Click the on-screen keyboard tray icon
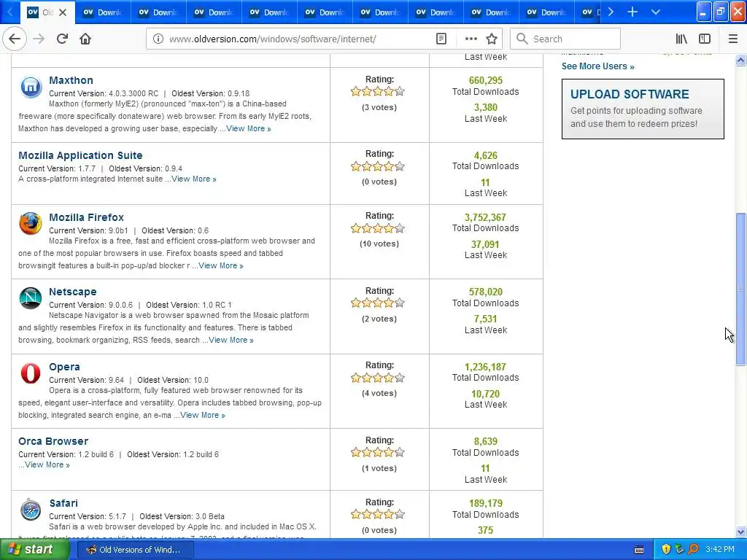 639,550
